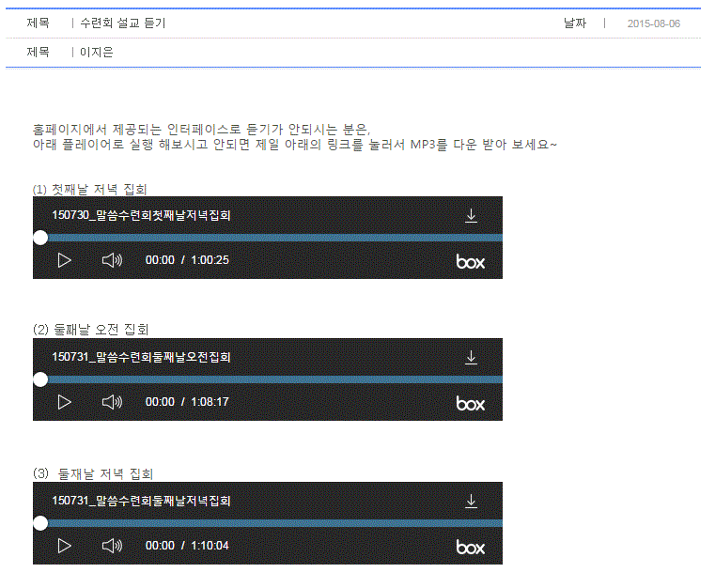Click seek handle of 둘째날저녁집회 player
Viewport: 715px width, 588px height.
40,523
